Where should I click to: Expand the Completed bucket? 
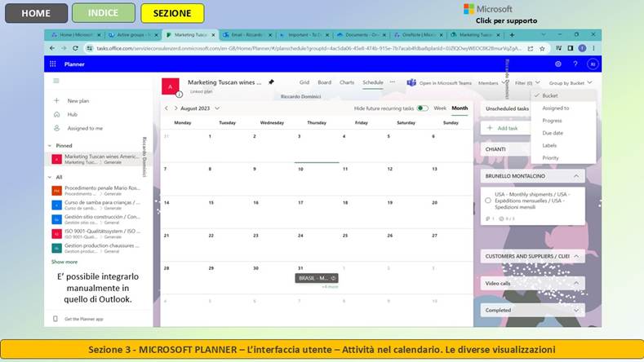(576, 311)
